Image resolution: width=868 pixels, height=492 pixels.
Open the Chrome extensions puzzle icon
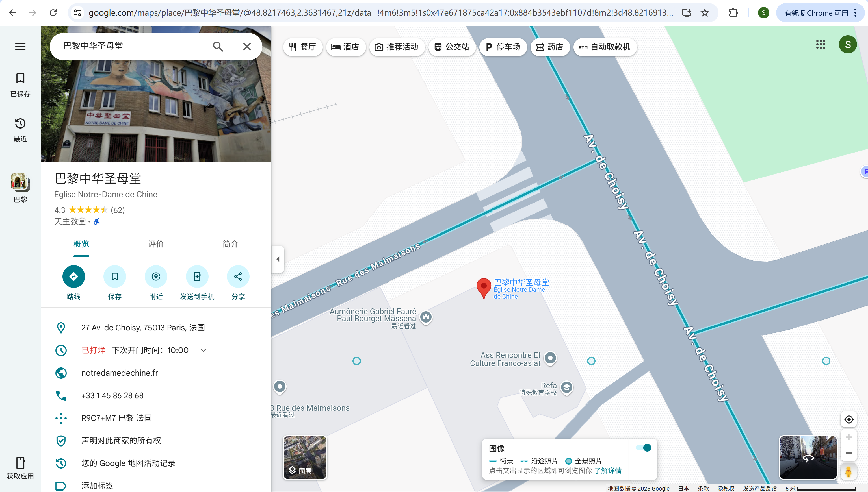point(733,13)
